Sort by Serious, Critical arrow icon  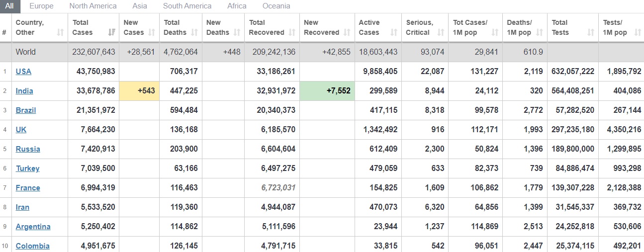click(441, 33)
